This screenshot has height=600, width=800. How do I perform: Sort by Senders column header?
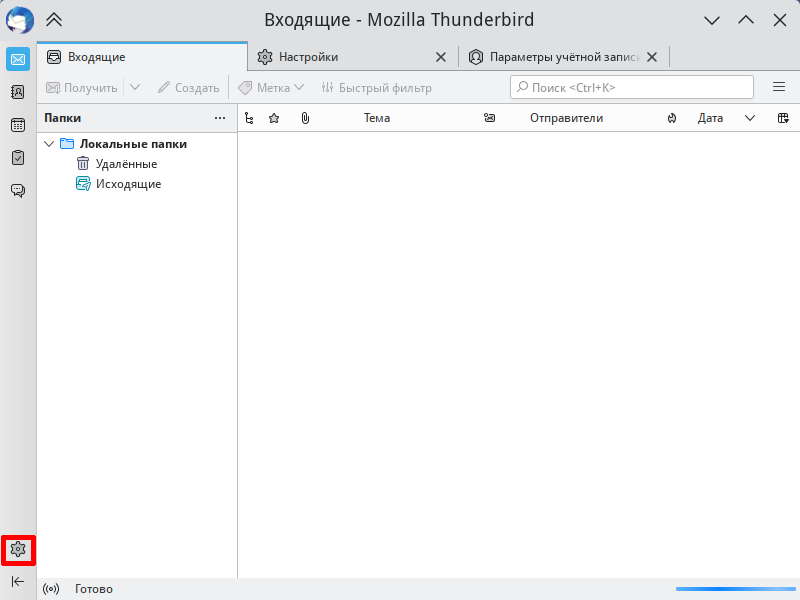566,118
